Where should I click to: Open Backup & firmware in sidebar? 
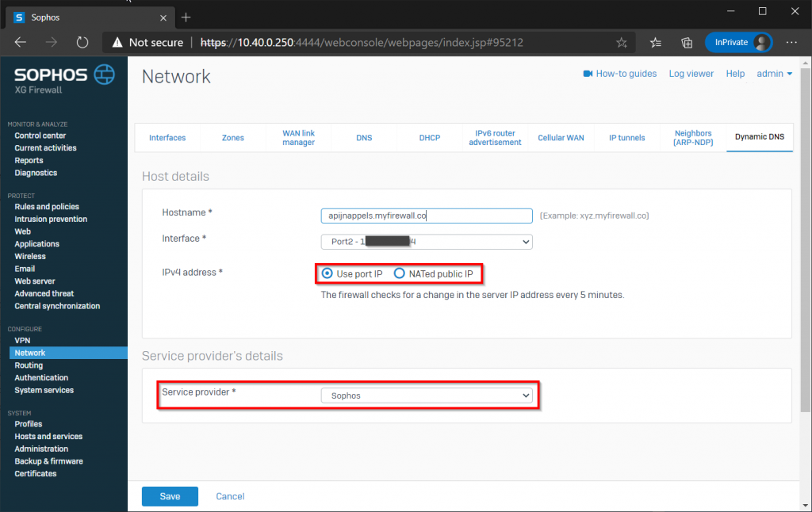pos(48,461)
